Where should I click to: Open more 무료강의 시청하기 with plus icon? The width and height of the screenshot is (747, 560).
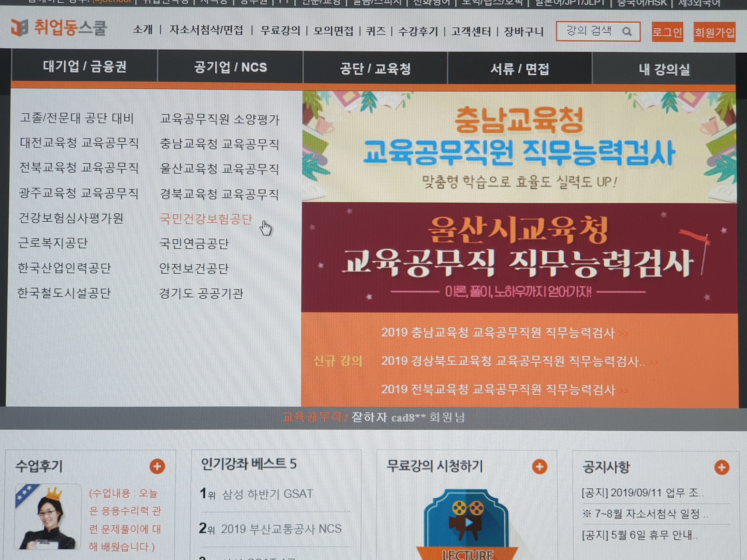click(x=539, y=467)
